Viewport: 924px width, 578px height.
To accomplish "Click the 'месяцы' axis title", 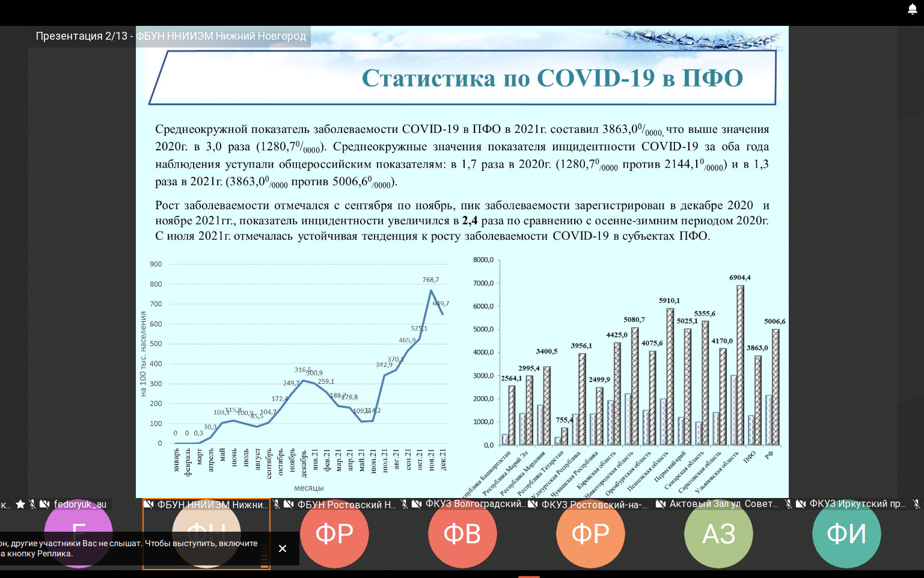I will pos(308,488).
